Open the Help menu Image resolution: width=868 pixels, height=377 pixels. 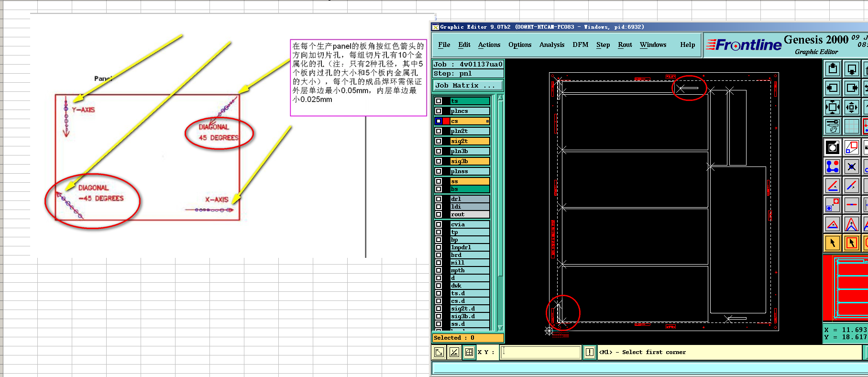tap(688, 45)
